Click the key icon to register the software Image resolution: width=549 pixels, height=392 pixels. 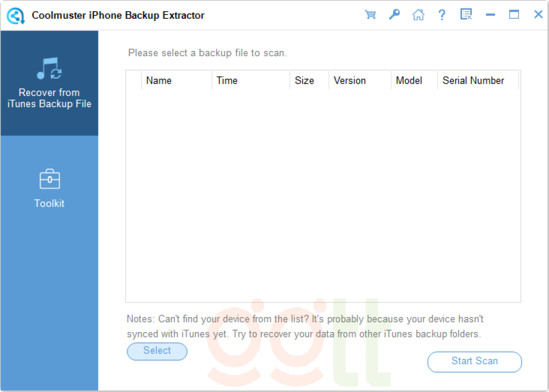(x=395, y=14)
